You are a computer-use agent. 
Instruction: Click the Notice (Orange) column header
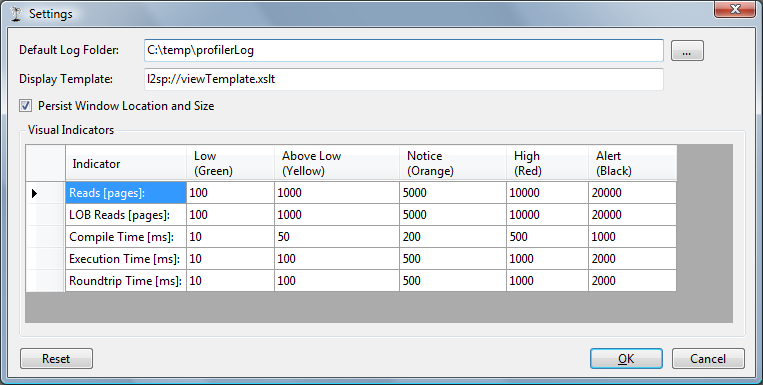coord(453,163)
